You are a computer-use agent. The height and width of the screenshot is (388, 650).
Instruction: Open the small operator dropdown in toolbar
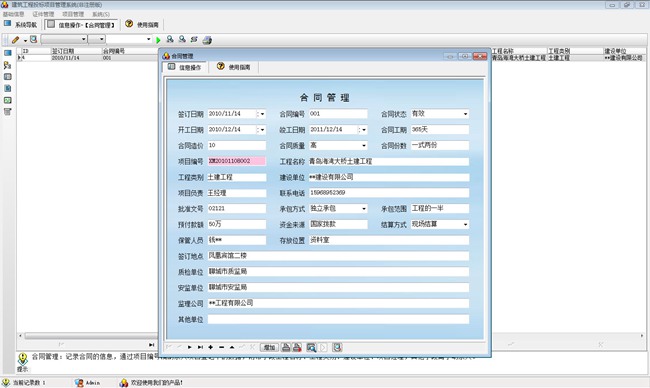(x=102, y=39)
